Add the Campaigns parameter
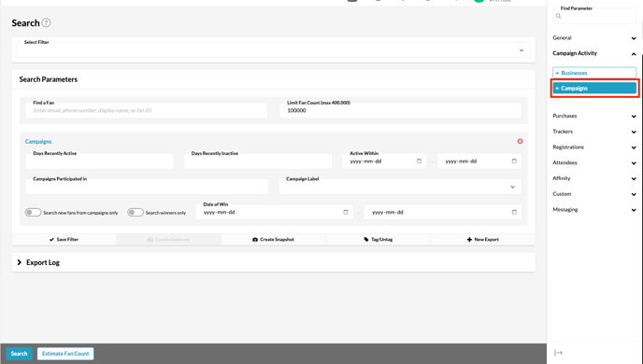Screen dimensions: 643x364 tap(594, 88)
